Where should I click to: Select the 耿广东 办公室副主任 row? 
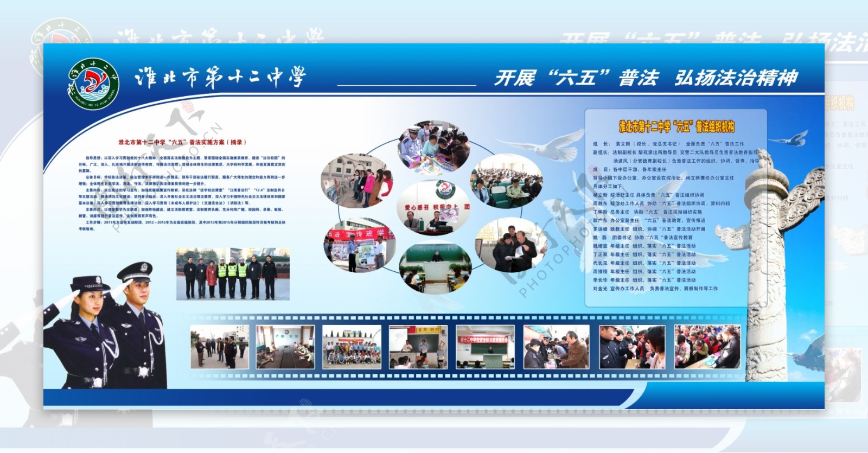pos(649,221)
